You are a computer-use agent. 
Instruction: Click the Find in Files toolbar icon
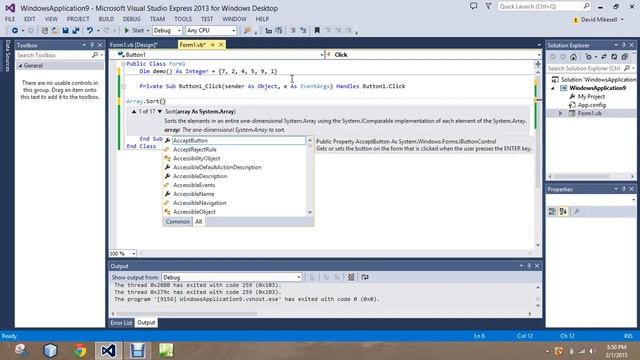pyautogui.click(x=247, y=31)
